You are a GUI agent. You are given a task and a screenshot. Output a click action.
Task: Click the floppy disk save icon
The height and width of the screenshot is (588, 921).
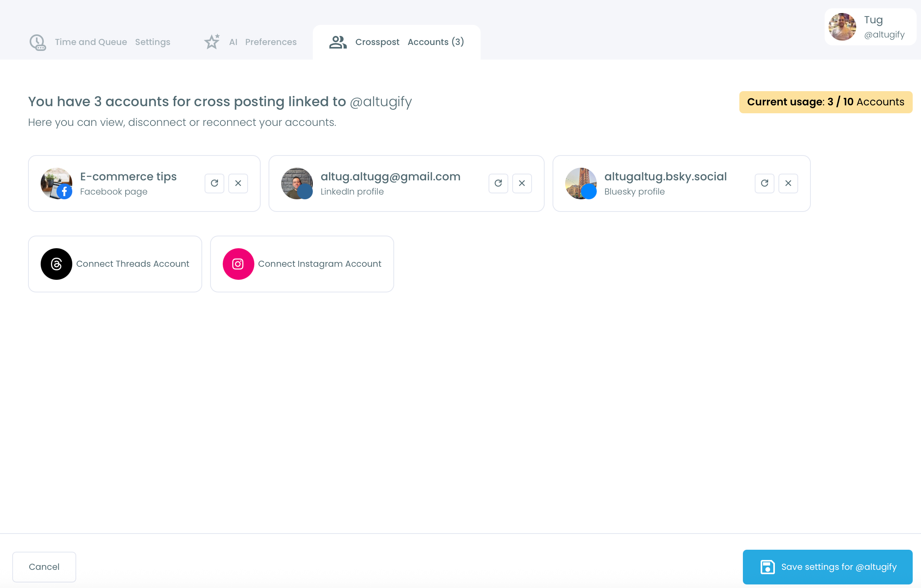coord(767,567)
